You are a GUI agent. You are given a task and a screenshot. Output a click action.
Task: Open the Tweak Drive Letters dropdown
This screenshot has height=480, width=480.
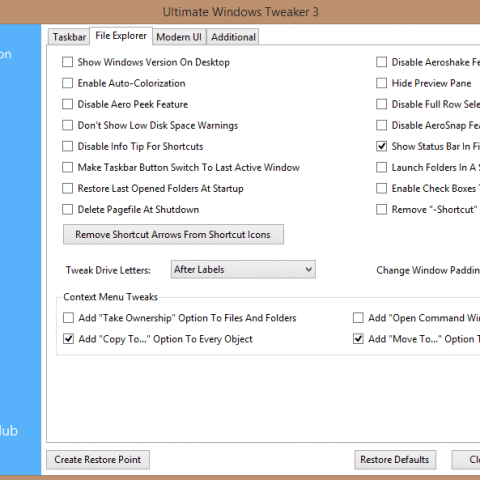tap(243, 269)
